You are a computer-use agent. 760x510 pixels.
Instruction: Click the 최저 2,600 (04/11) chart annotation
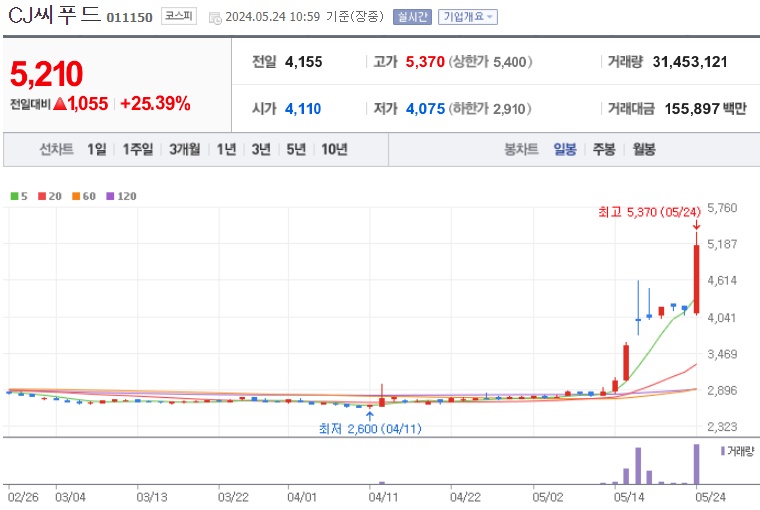pyautogui.click(x=370, y=429)
